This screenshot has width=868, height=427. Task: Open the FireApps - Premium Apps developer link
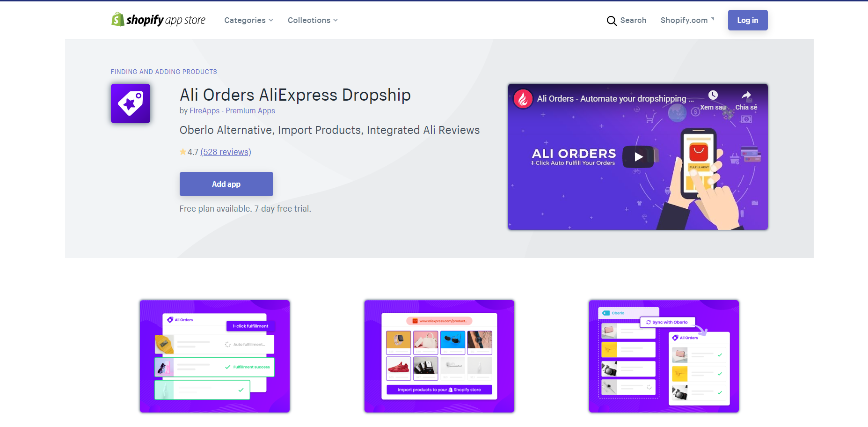coord(232,110)
